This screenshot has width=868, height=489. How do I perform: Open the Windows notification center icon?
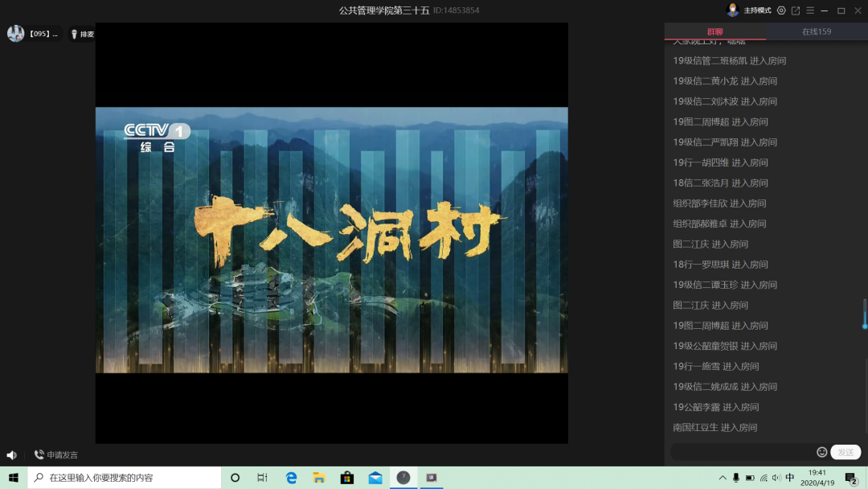point(851,478)
